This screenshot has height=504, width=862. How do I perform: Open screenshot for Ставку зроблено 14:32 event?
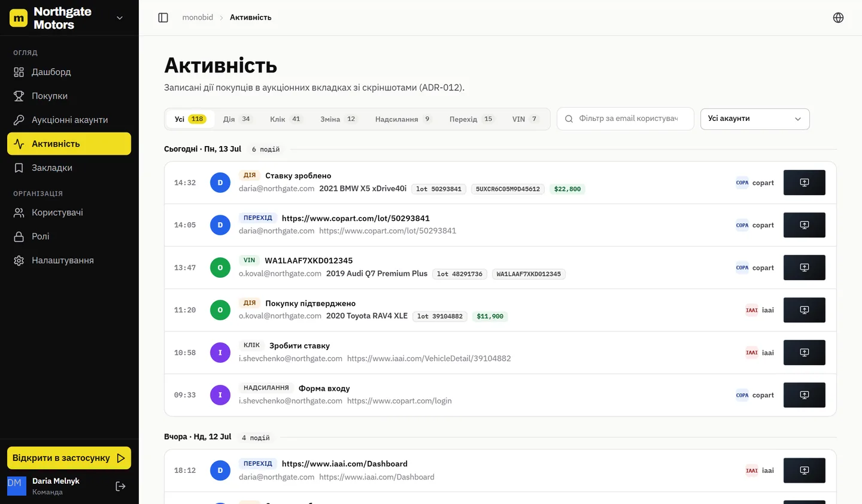click(804, 183)
